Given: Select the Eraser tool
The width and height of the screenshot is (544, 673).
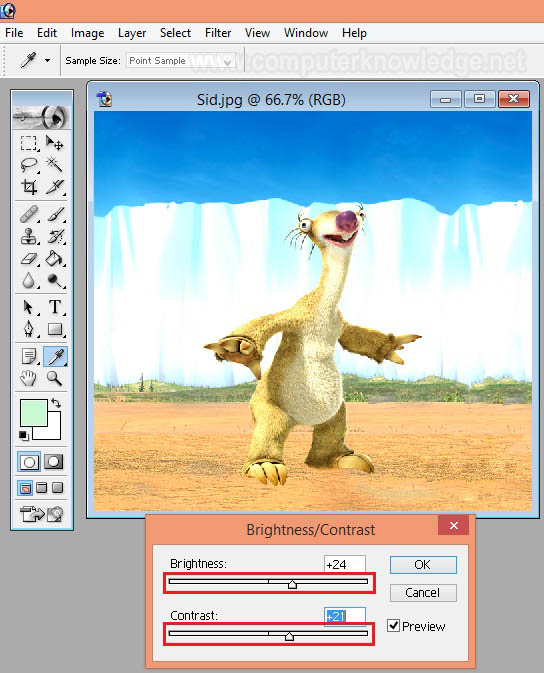Looking at the screenshot, I should coord(29,259).
